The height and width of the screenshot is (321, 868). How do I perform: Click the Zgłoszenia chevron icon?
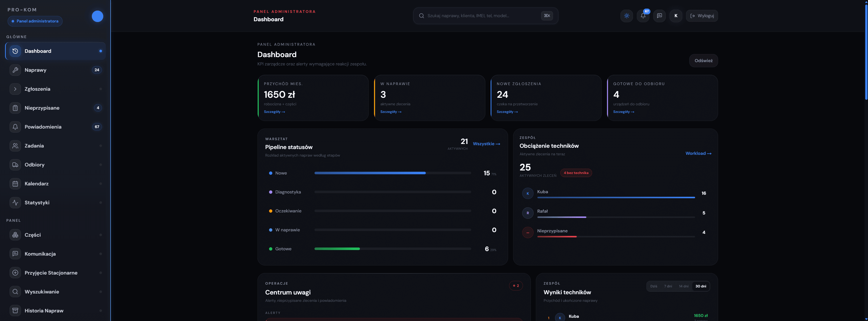tap(15, 89)
